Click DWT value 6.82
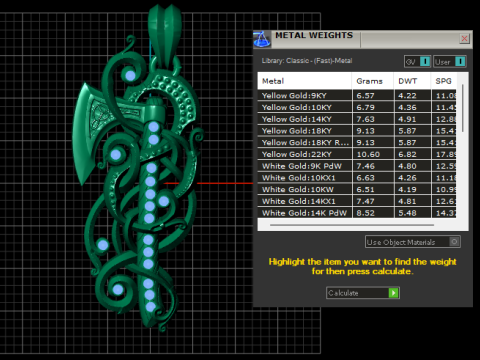This screenshot has height=360, width=480. click(407, 154)
